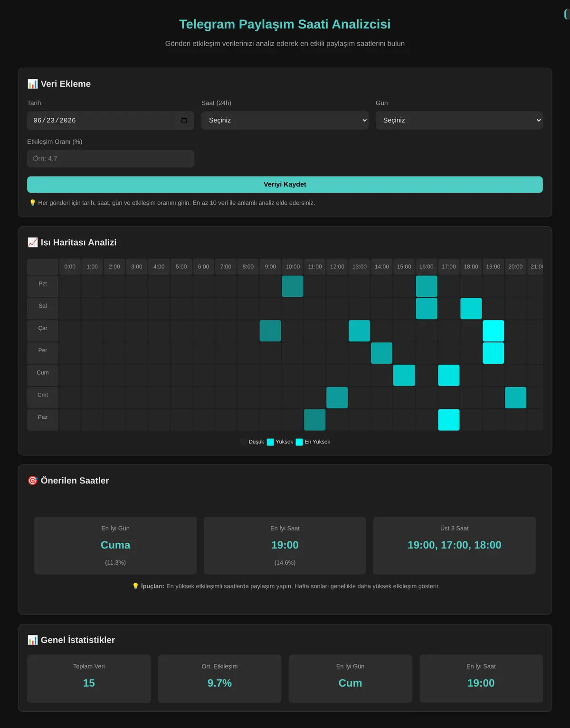Click the Paz row label in heatmap
570x728 pixels.
(43, 420)
